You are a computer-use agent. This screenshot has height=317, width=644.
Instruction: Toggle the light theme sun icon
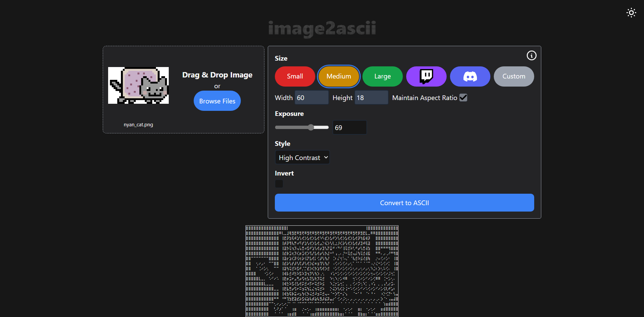[x=631, y=12]
